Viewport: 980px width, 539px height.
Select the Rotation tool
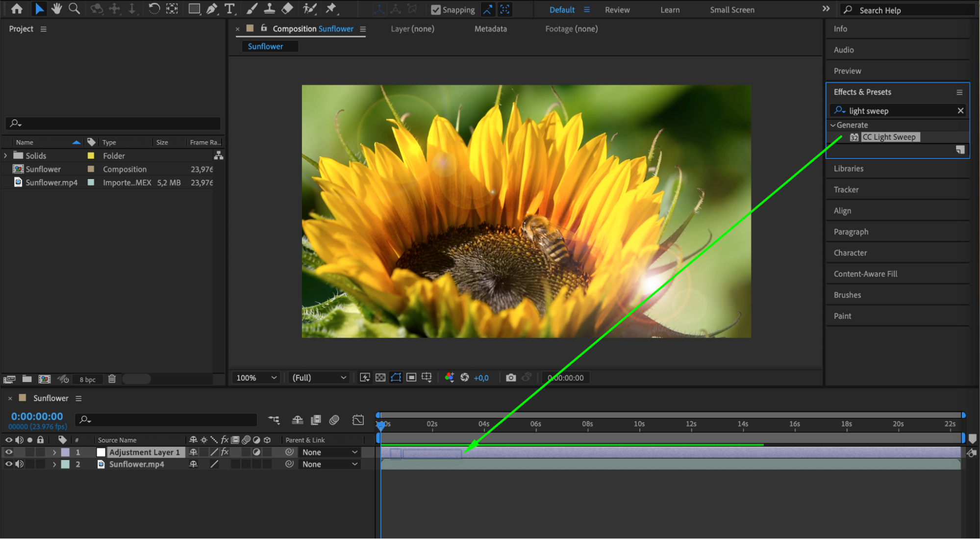pos(154,8)
